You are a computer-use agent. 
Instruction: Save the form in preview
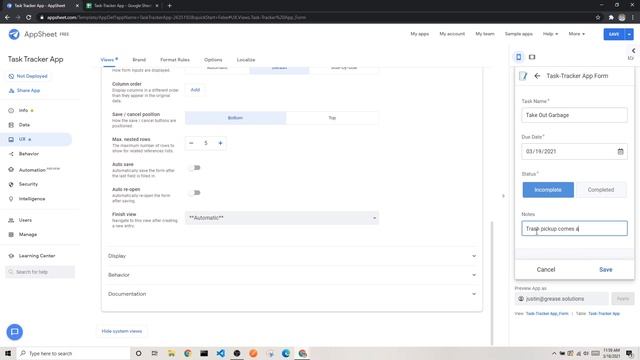(x=606, y=269)
